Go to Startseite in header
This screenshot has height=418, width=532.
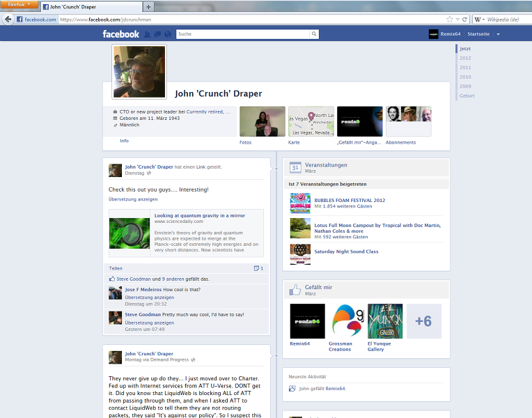pyautogui.click(x=478, y=34)
